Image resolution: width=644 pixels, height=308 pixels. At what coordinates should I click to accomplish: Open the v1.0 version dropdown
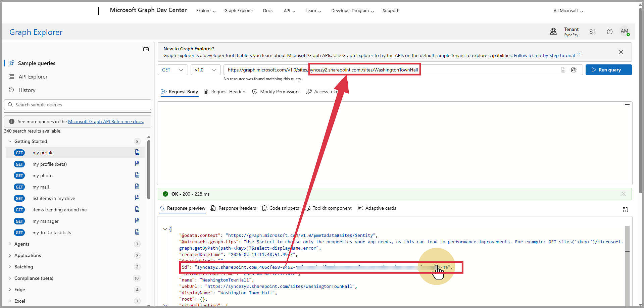coord(205,70)
